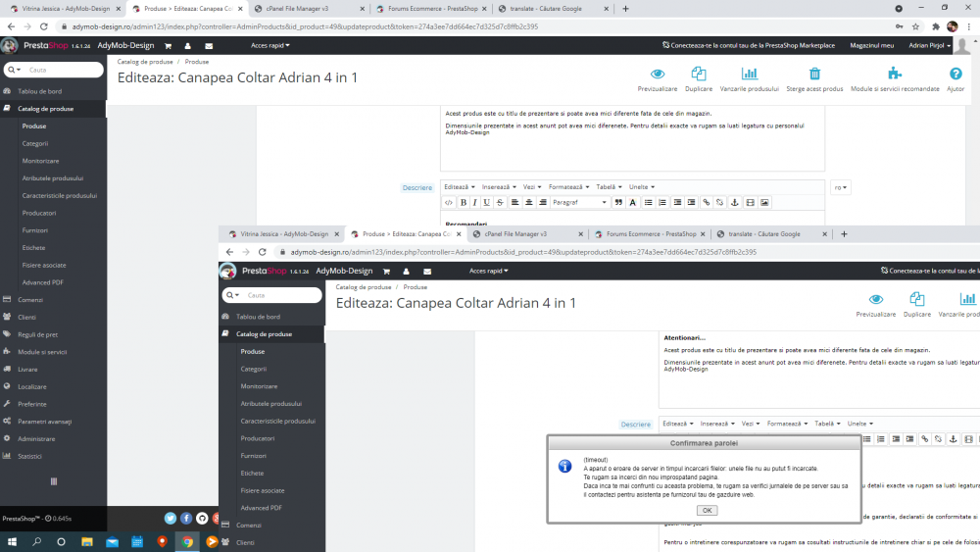980x552 pixels.
Task: Apply underline in the description editor
Action: (486, 203)
